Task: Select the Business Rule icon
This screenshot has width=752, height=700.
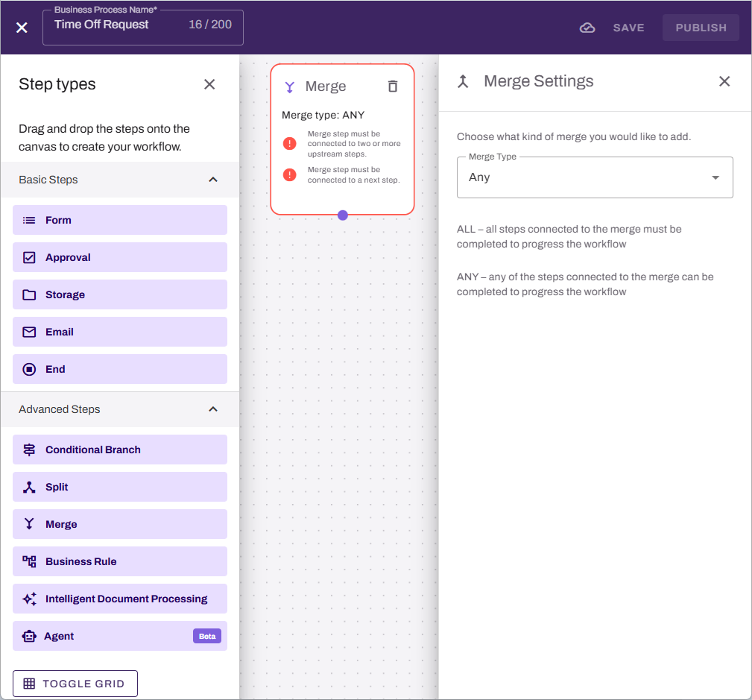Action: point(29,561)
